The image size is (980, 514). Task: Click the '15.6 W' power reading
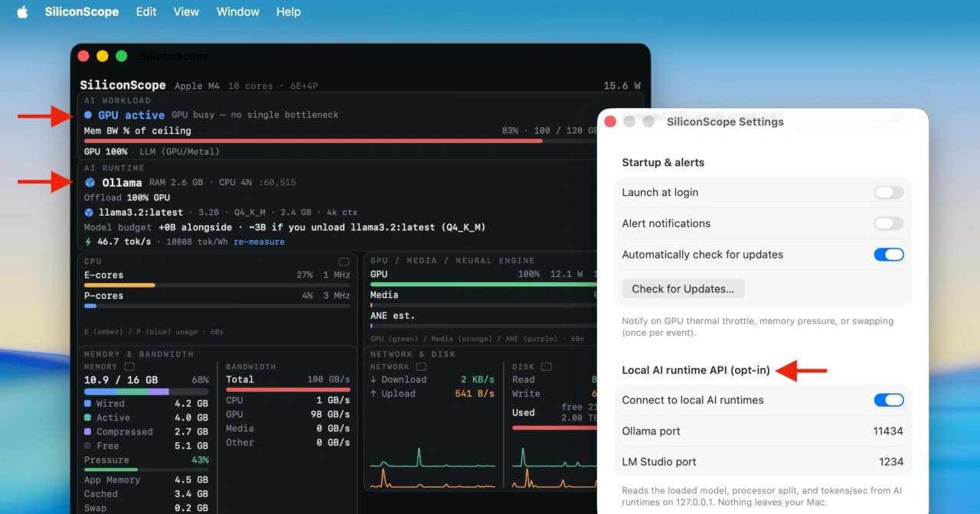click(x=622, y=86)
